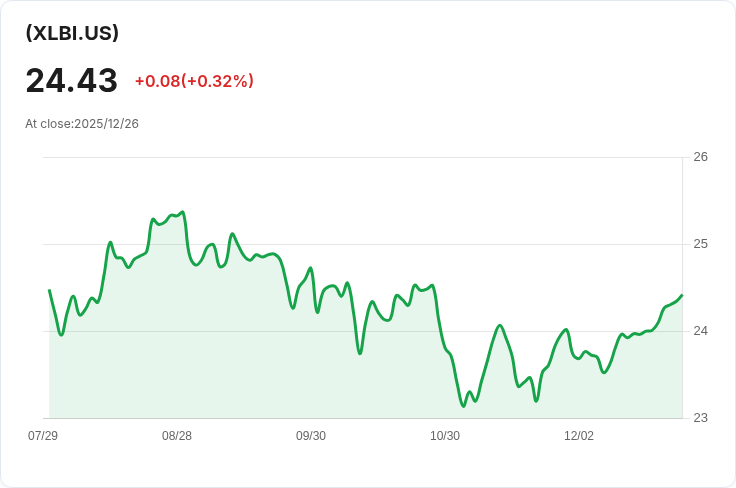Select the 12/02 date axis label
Viewport: 736px width, 488px height.
coord(579,436)
